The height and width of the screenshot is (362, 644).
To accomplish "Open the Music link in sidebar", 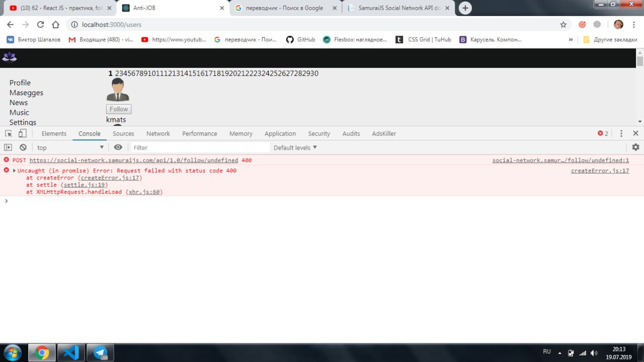I will point(19,112).
